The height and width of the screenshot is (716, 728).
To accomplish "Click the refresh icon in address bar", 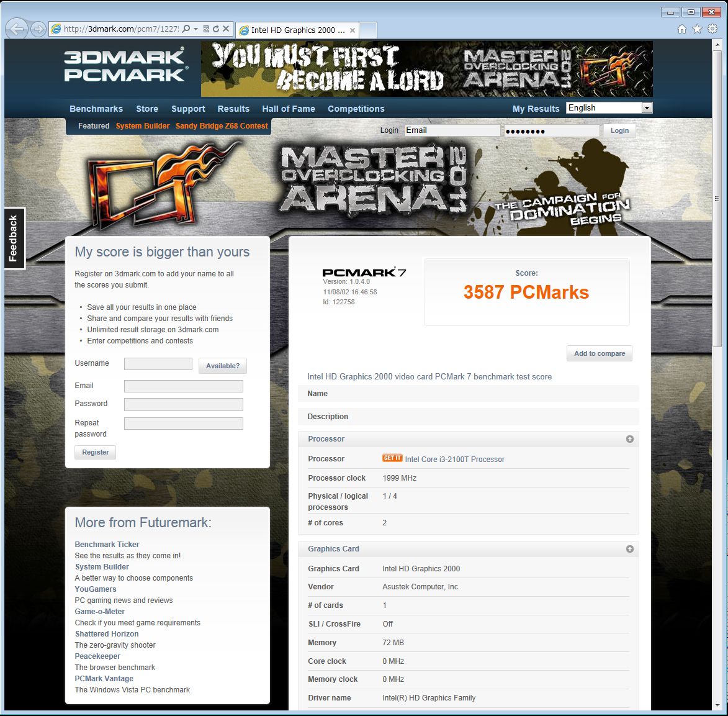I will click(x=216, y=29).
